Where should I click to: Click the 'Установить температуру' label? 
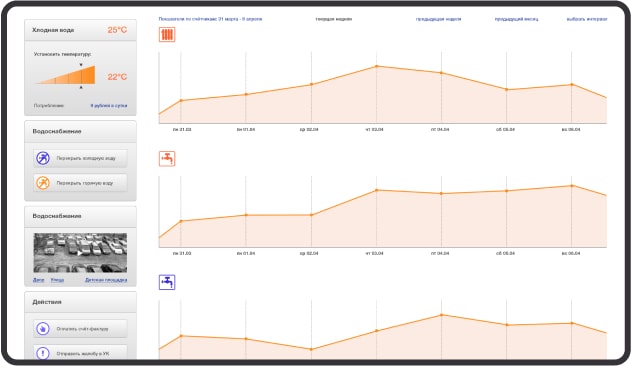tap(62, 54)
